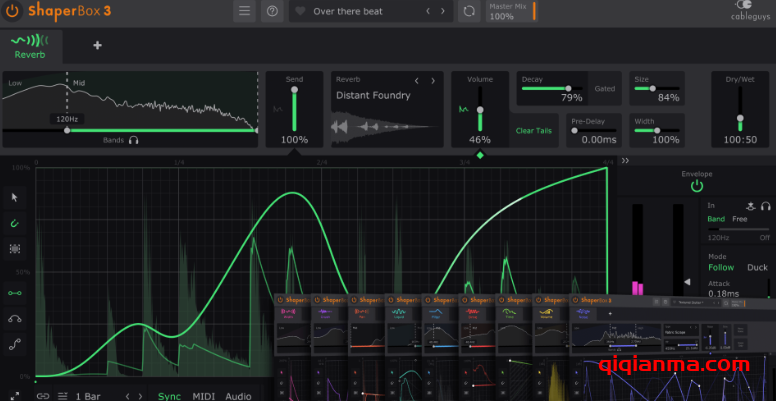The image size is (776, 401).
Task: Toggle the Gated option
Action: [x=605, y=89]
